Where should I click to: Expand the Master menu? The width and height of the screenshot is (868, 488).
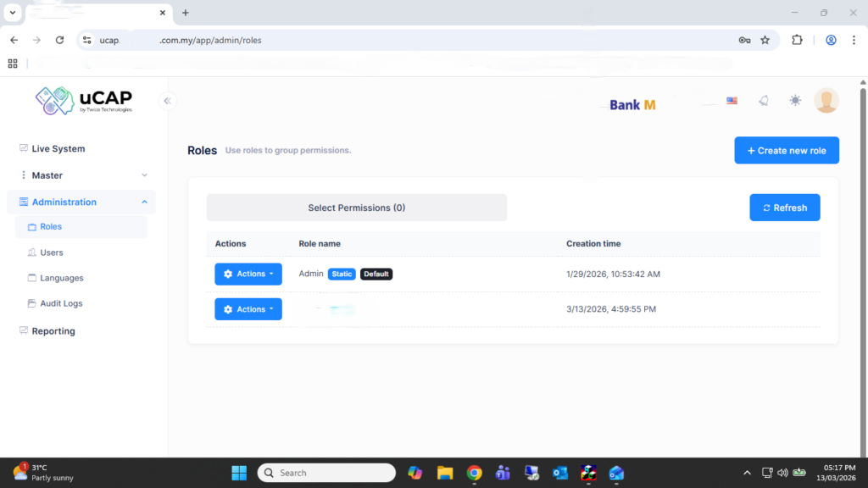tap(83, 175)
